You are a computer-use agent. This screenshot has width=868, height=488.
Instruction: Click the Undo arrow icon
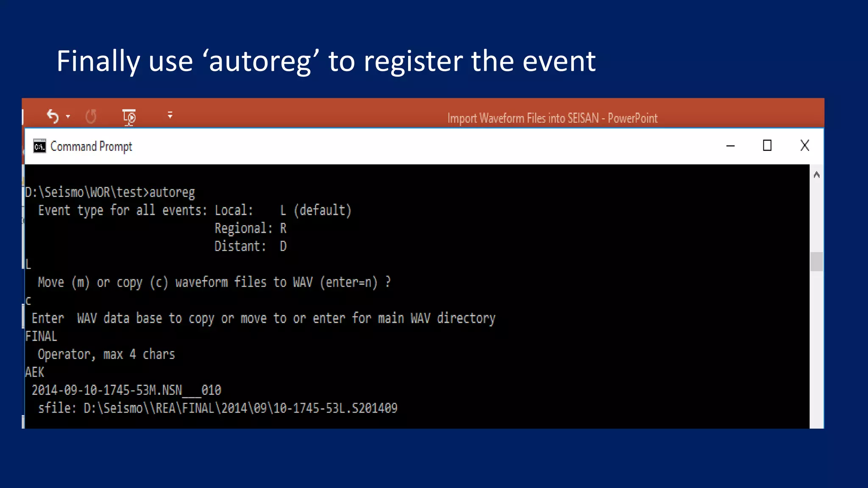52,116
